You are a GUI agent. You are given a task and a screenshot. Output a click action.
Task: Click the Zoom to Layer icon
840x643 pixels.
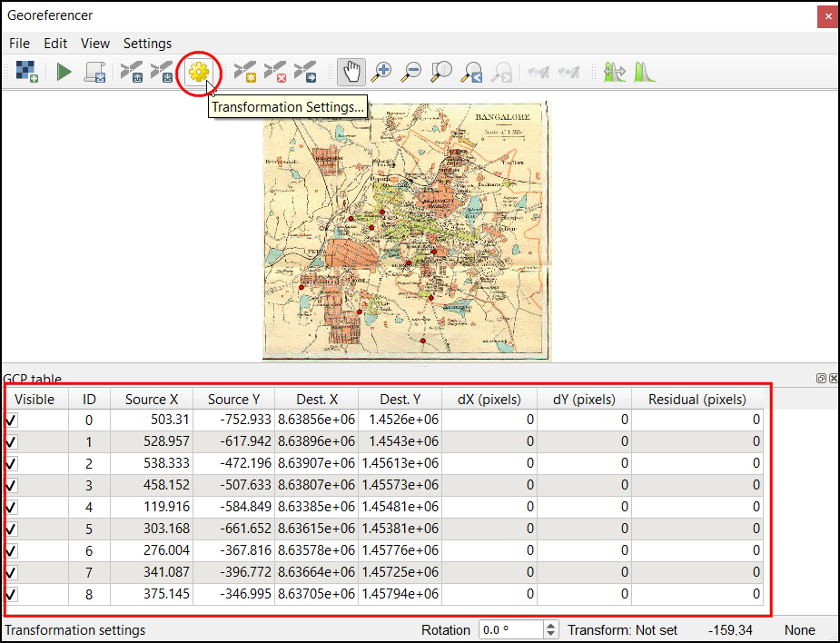(x=441, y=72)
